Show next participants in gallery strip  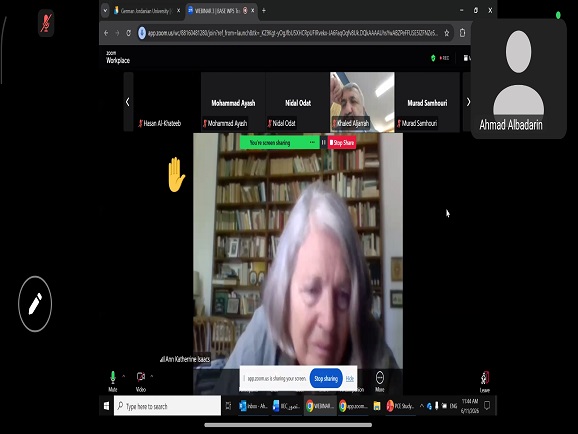[468, 102]
